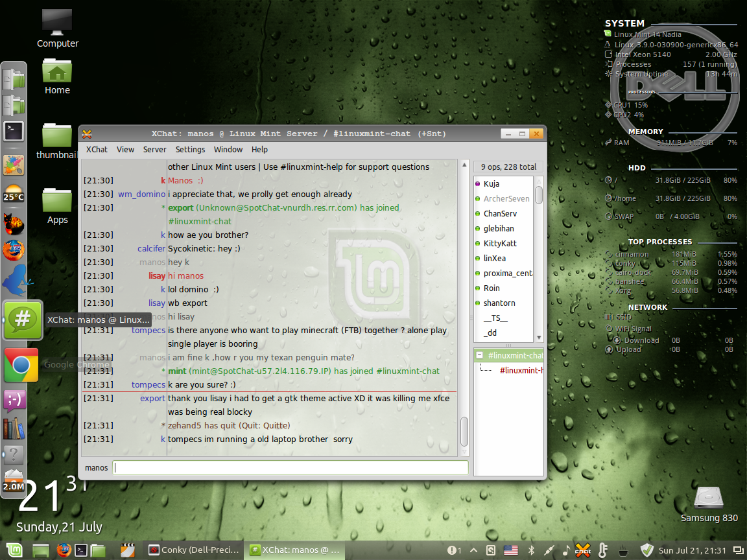Click the chat message input field
The image size is (747, 560).
tap(290, 467)
